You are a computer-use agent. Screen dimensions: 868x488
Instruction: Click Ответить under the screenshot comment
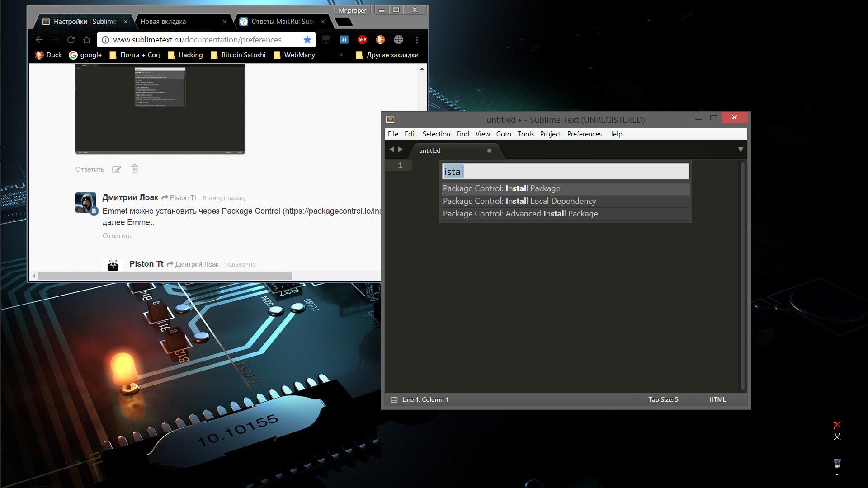tap(90, 169)
